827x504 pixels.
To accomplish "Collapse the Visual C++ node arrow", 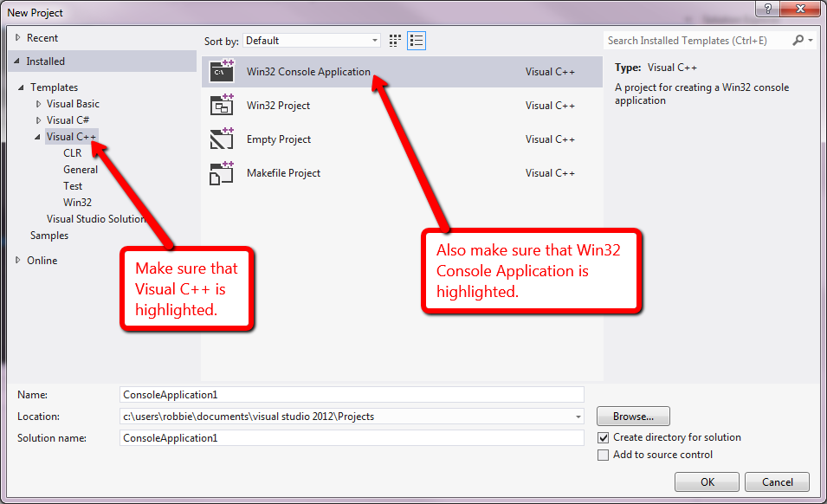I will pyautogui.click(x=37, y=137).
